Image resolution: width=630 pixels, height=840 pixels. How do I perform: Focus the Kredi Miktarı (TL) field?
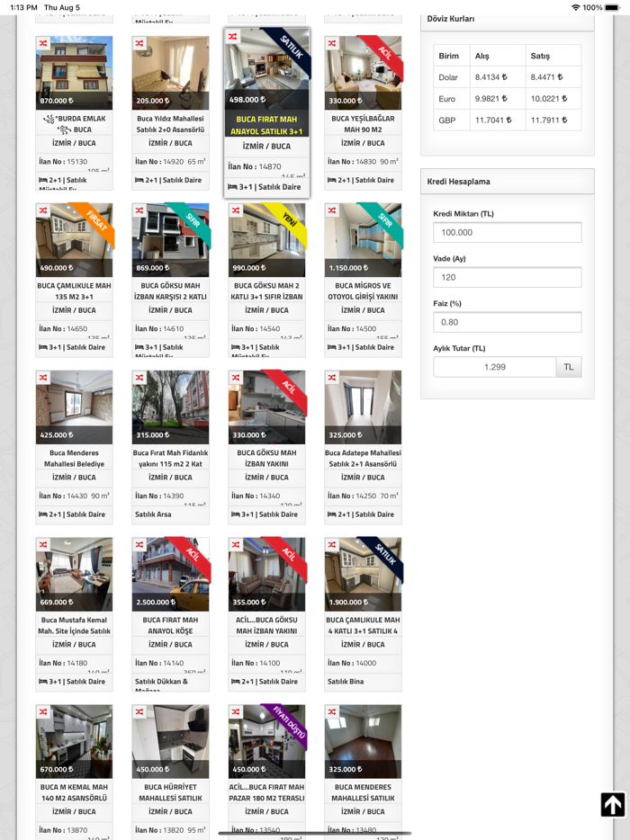(x=507, y=232)
